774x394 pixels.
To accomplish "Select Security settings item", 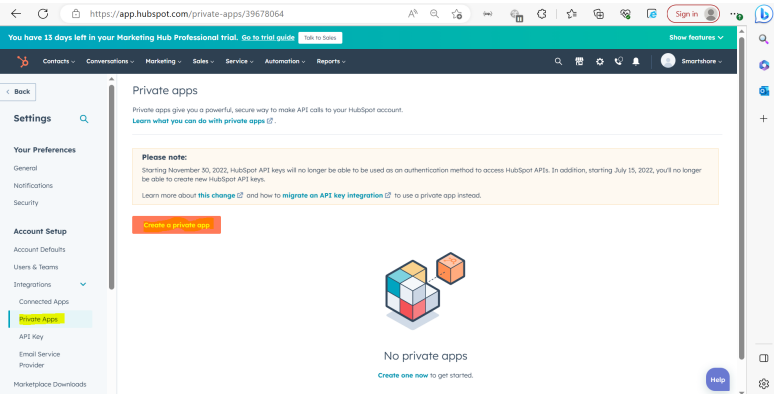I will point(26,203).
